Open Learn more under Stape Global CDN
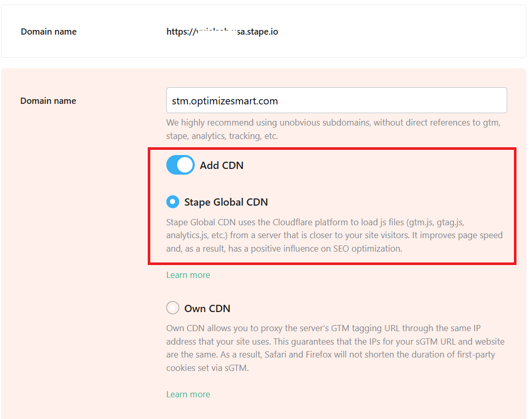This screenshot has width=532, height=419. 189,275
